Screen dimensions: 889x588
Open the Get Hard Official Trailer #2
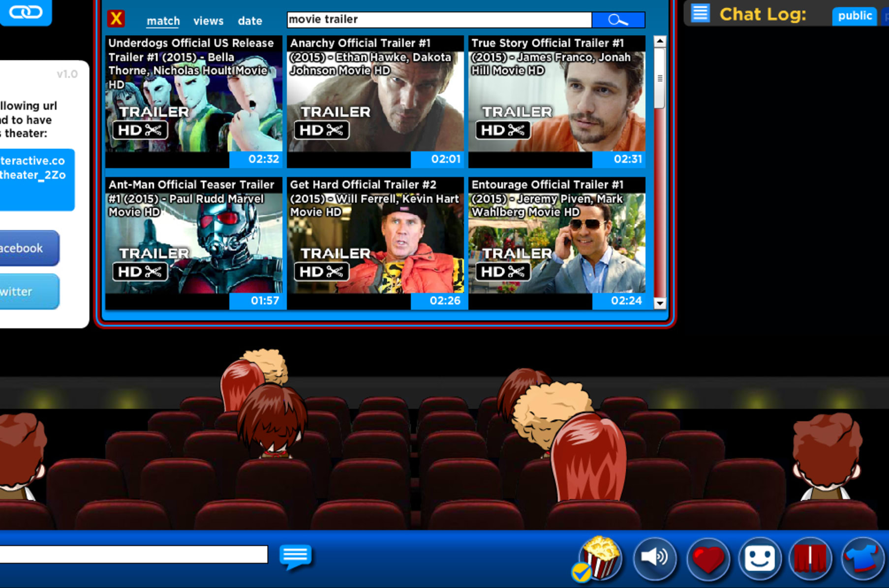point(375,243)
